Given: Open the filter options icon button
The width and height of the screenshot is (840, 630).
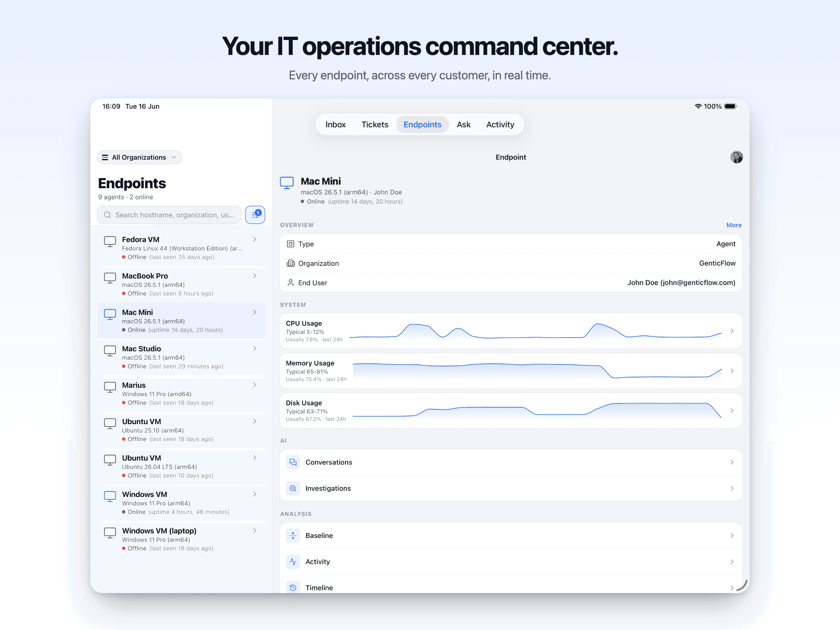Looking at the screenshot, I should tap(255, 215).
